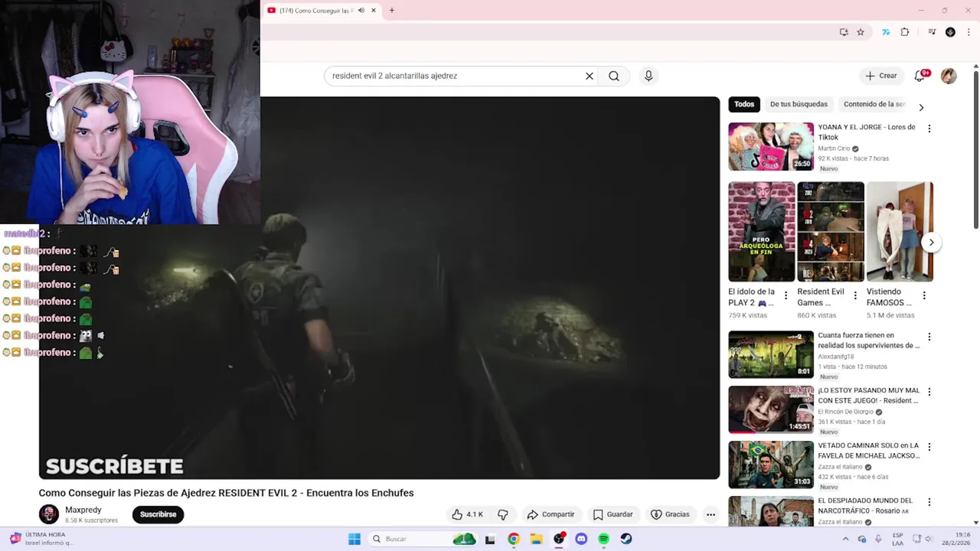Viewport: 980px width, 551px height.
Task: Mute the tab via its audio icon
Action: pos(361,11)
